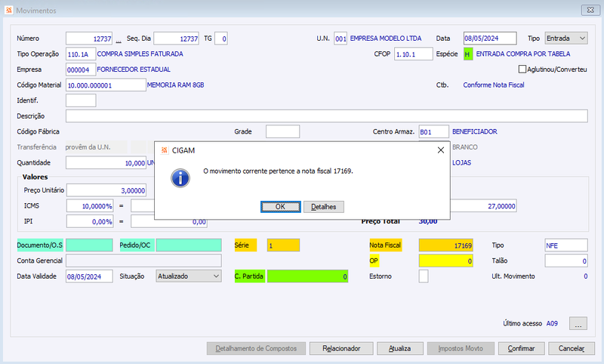
Task: Click the MEMORIA RAM 8GB text
Action: pyautogui.click(x=175, y=85)
